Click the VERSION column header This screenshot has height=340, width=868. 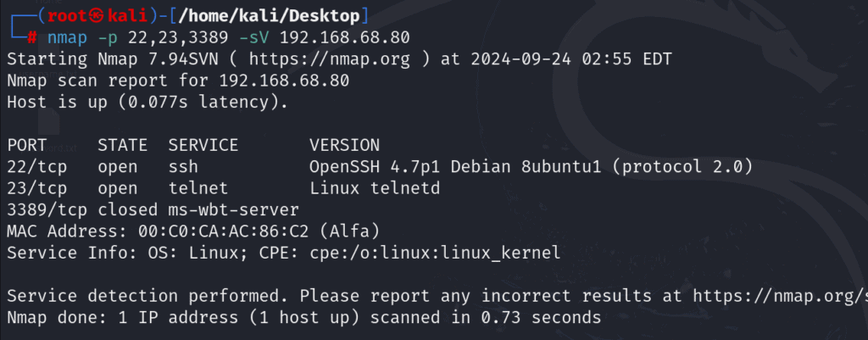point(344,145)
